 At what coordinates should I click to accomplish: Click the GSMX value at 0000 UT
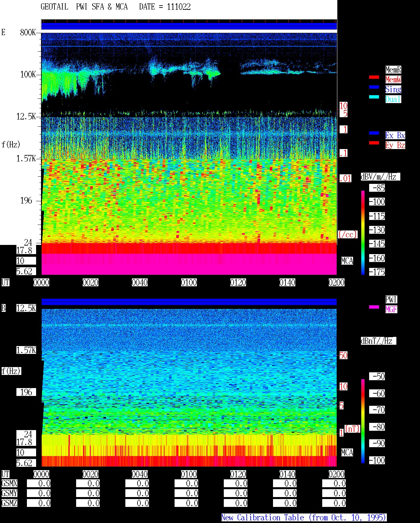39,484
